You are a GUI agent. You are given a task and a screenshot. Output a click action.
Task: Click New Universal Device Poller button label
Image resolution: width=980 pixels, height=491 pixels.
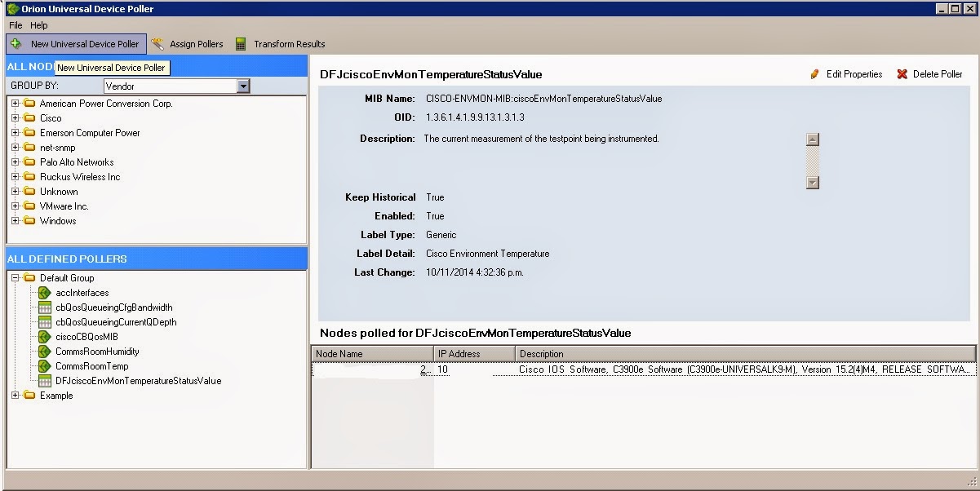click(x=85, y=44)
